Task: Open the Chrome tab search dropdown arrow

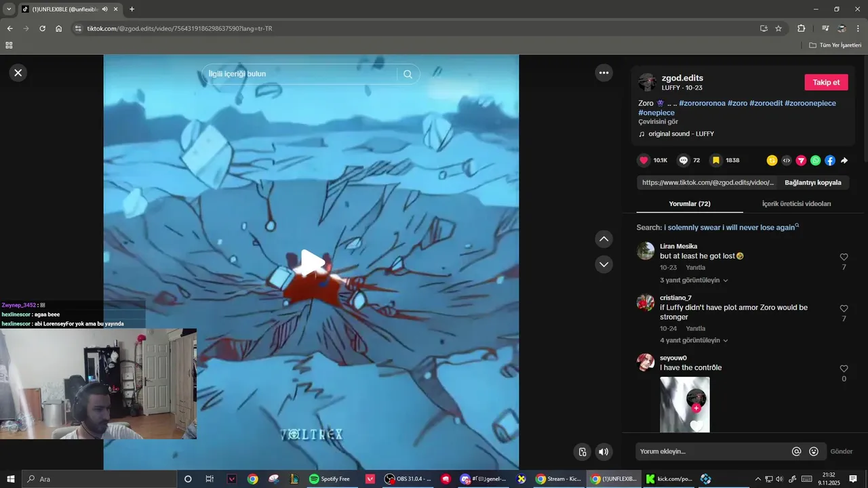Action: pyautogui.click(x=9, y=9)
